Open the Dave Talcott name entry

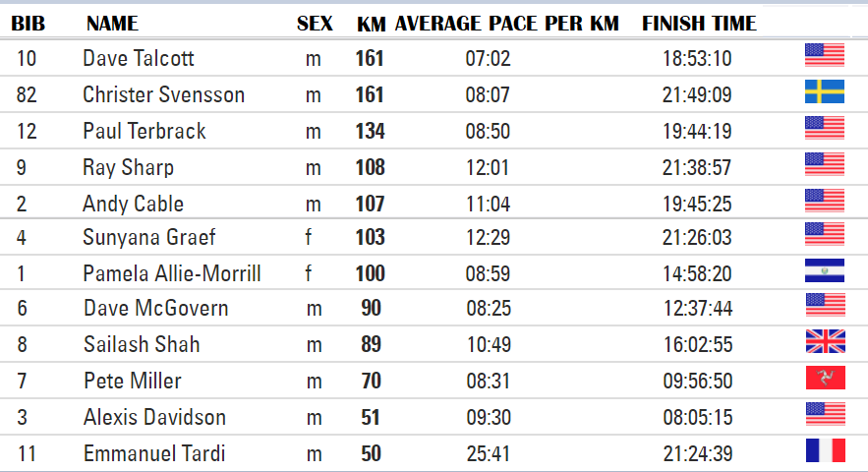pos(139,58)
